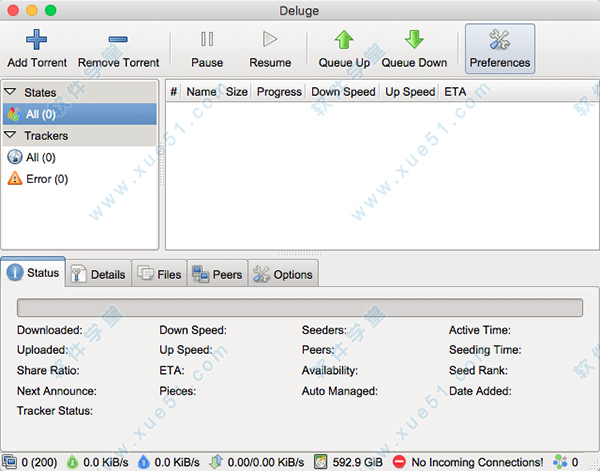Click the Share Ratio label
This screenshot has width=600, height=471.
coord(48,370)
